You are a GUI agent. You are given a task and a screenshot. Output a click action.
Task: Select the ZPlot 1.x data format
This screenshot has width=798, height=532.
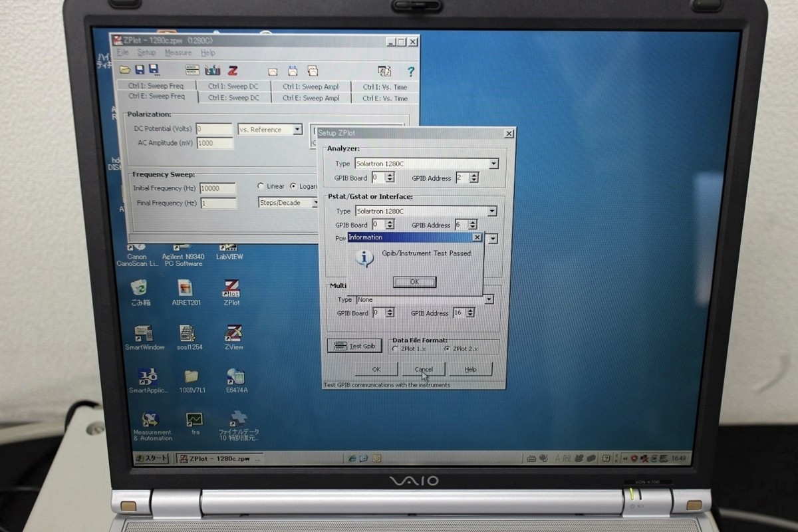click(396, 348)
